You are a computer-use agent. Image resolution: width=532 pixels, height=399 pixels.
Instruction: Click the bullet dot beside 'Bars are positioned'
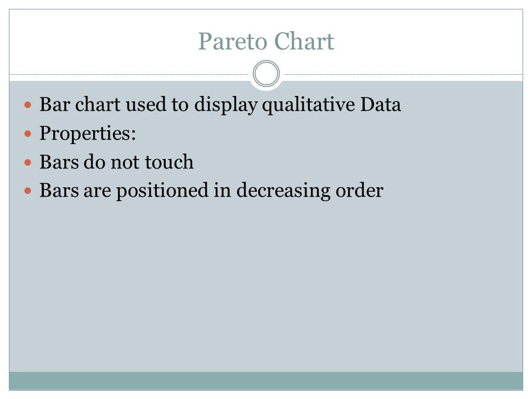[x=28, y=191]
